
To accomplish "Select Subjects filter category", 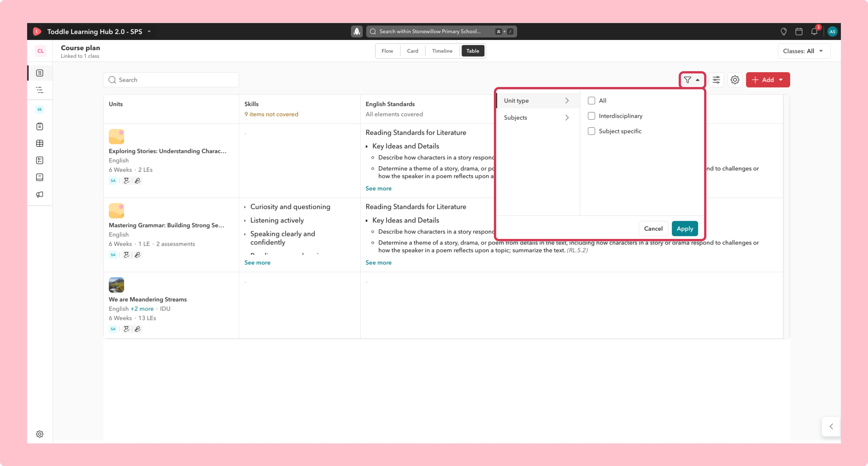I will [538, 117].
